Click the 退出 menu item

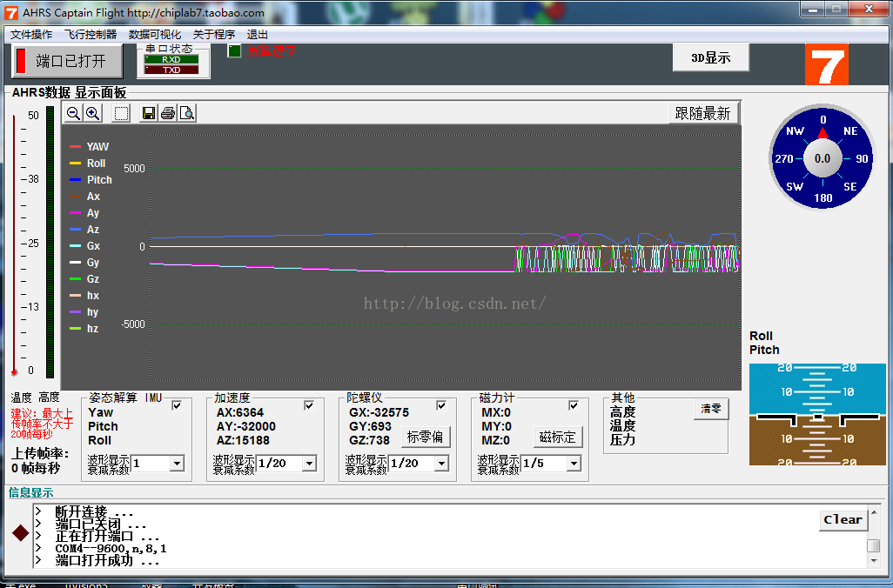pos(258,35)
